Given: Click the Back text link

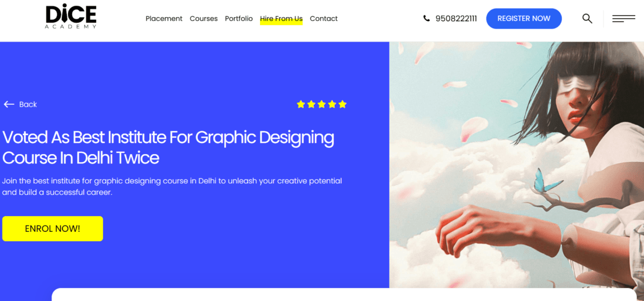Looking at the screenshot, I should tap(28, 104).
